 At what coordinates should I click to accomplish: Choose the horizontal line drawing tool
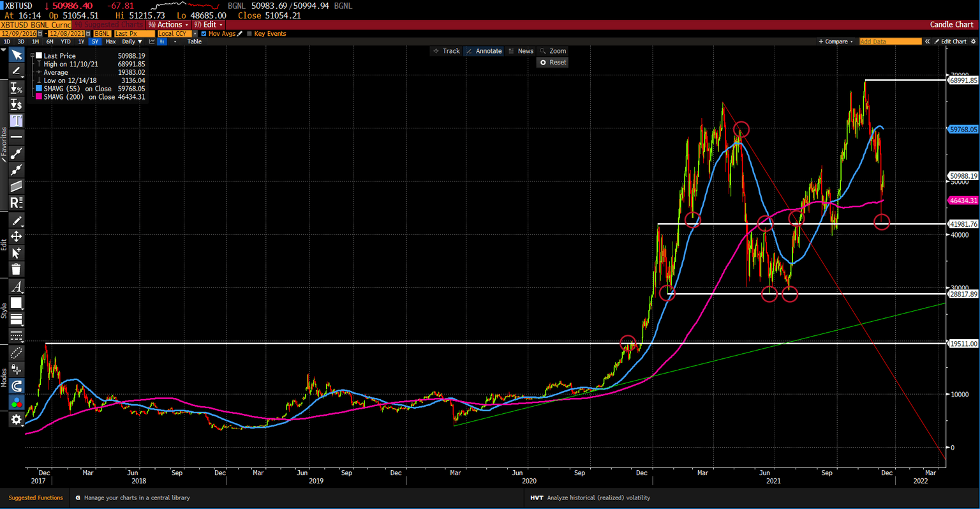(x=17, y=137)
